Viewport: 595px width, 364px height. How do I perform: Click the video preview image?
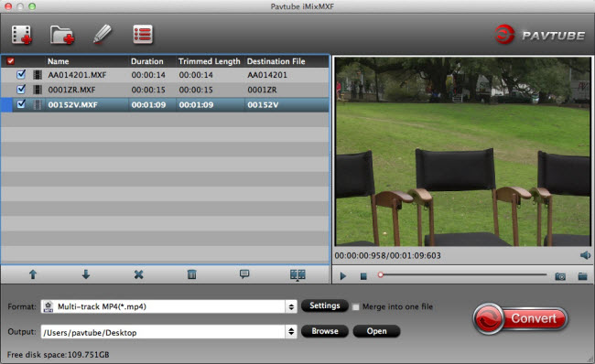click(x=463, y=151)
